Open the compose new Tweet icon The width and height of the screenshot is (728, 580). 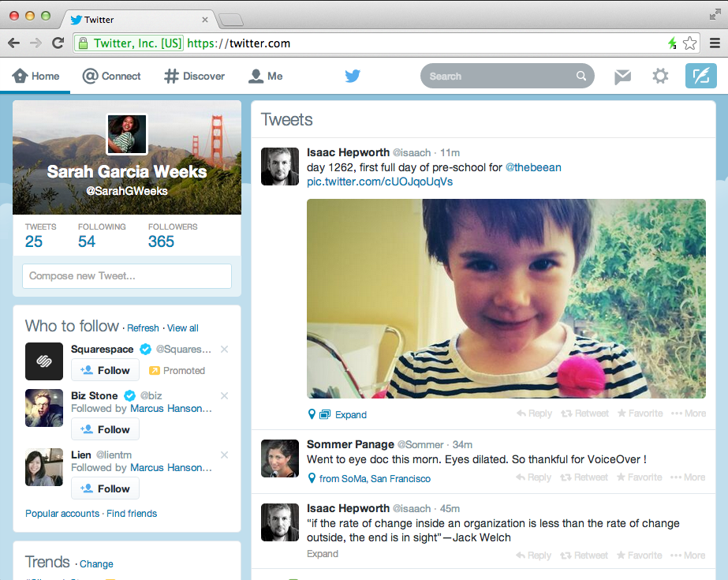point(701,75)
